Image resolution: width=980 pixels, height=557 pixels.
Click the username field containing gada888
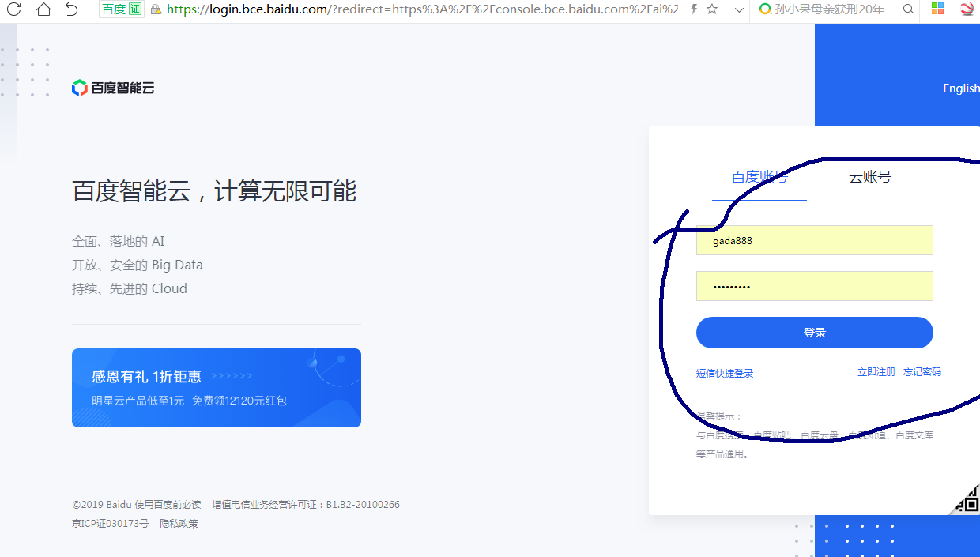point(815,240)
